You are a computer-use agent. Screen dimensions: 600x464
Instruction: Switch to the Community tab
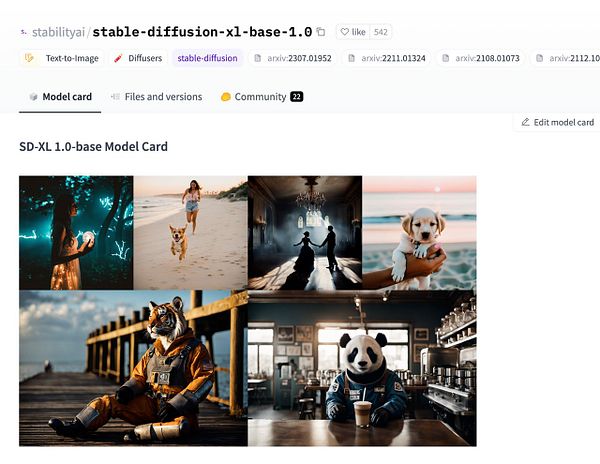tap(262, 97)
